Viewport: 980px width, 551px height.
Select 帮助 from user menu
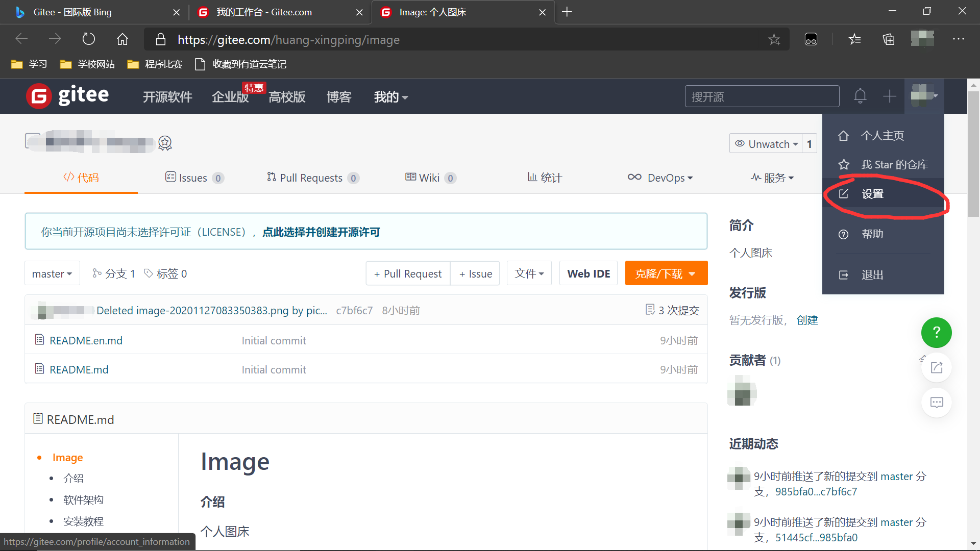point(883,234)
